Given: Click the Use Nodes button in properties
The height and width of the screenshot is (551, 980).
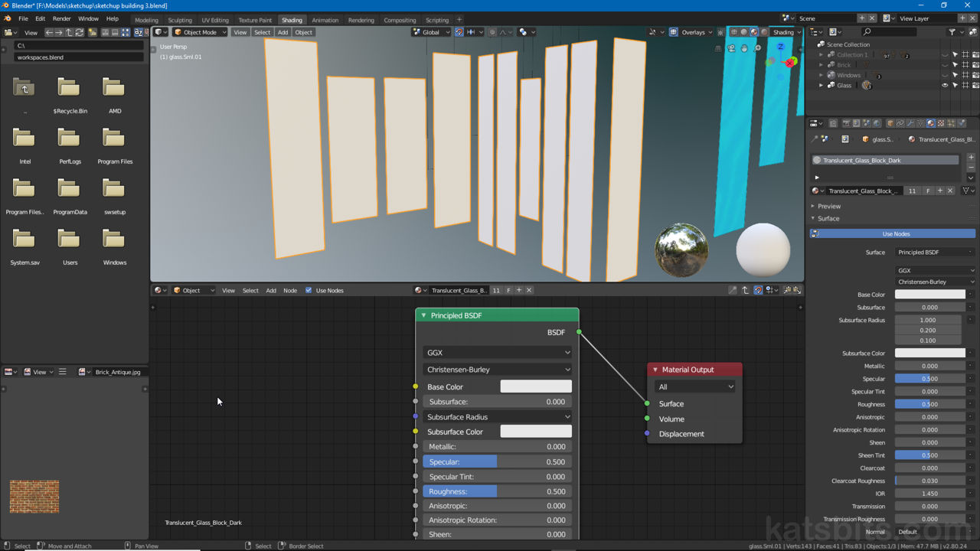Looking at the screenshot, I should point(897,233).
